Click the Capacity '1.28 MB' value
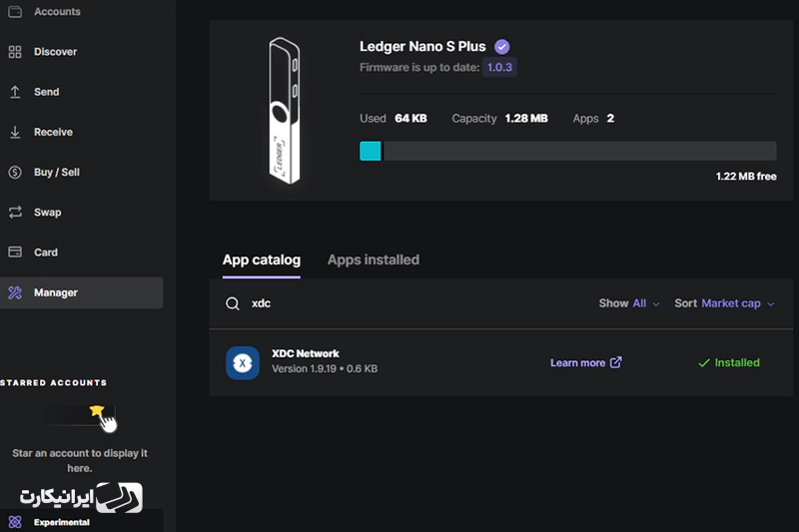The image size is (799, 532). 526,118
